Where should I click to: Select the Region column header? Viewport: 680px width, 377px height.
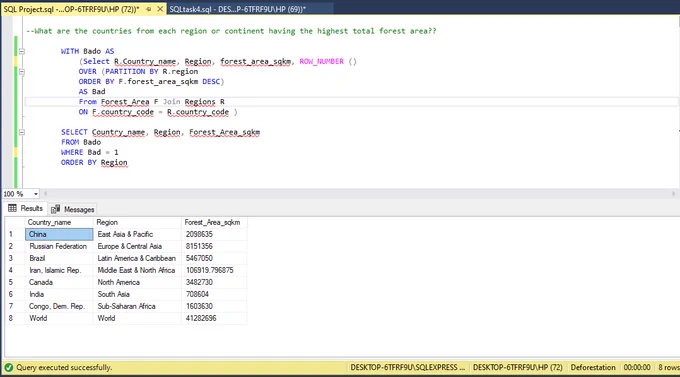point(137,222)
